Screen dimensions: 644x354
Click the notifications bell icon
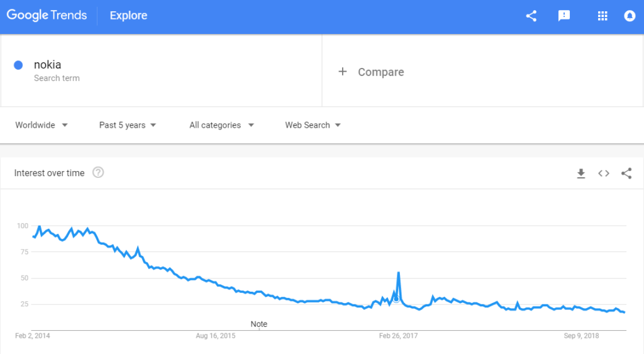(630, 16)
